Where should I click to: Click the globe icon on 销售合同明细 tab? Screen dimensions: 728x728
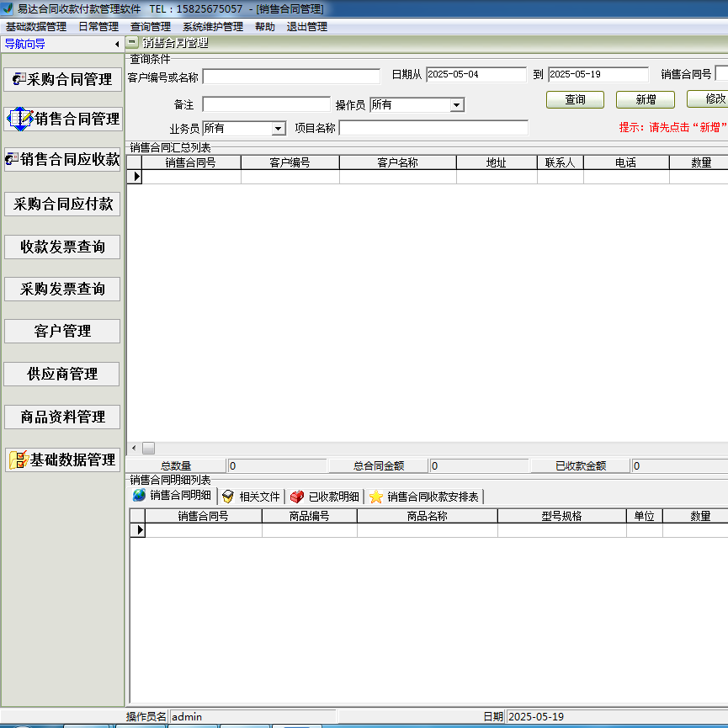point(139,496)
